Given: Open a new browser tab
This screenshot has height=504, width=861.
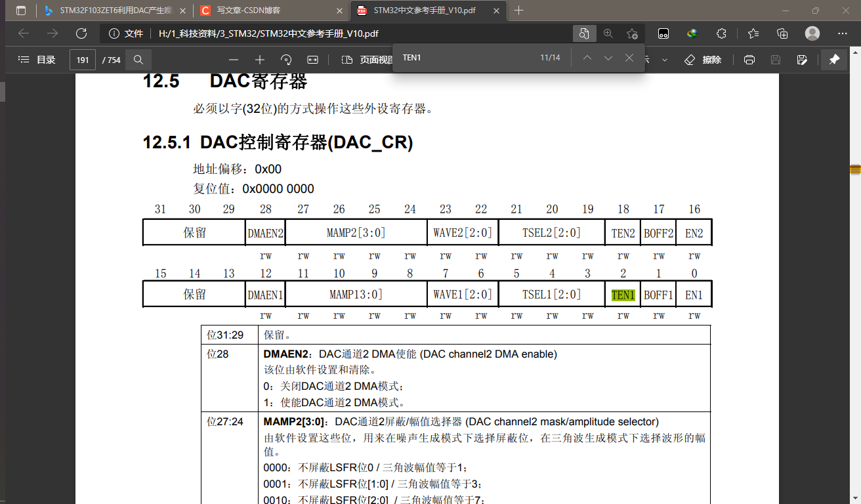Looking at the screenshot, I should coord(518,10).
